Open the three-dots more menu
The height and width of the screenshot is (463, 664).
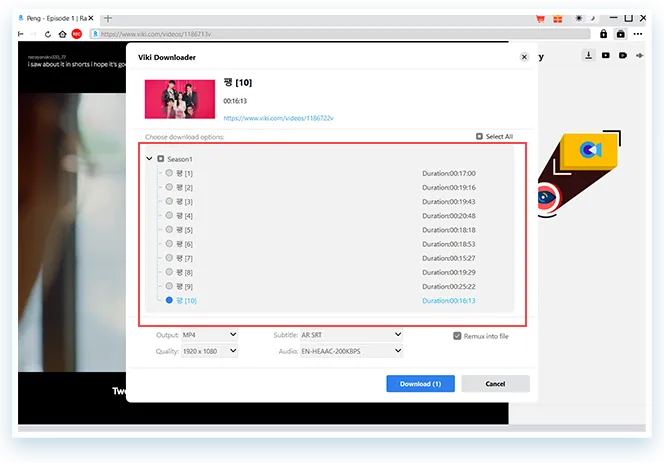point(638,34)
